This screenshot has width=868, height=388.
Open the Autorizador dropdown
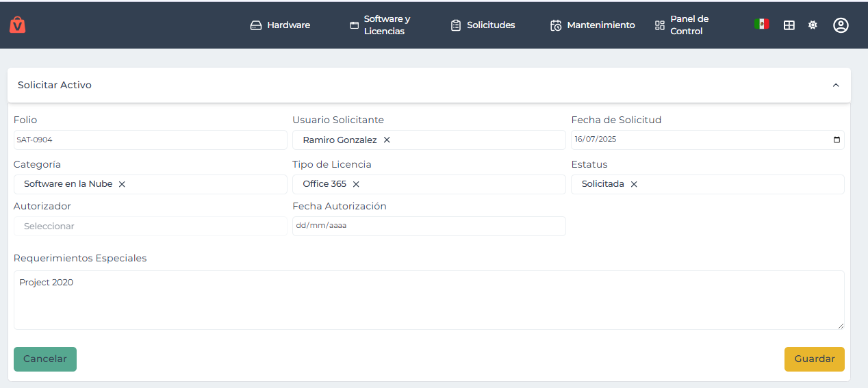[150, 227]
